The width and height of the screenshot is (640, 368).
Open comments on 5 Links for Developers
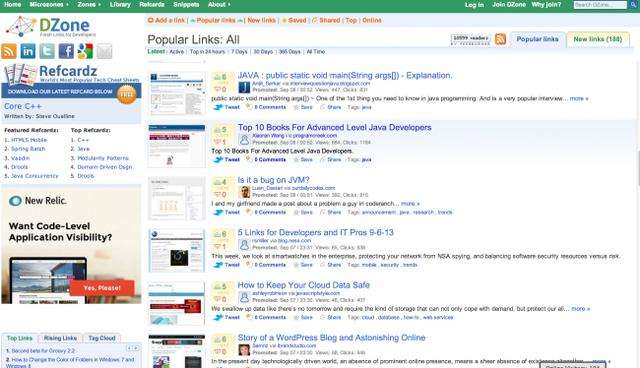click(267, 265)
